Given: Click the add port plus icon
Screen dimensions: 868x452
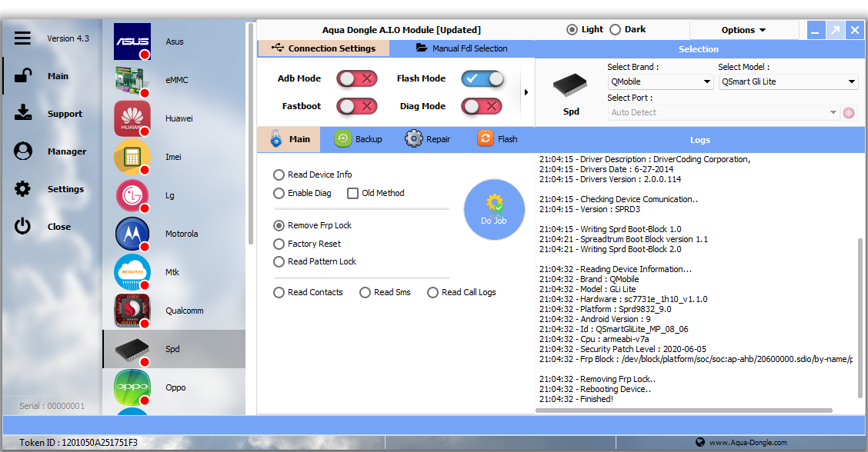Looking at the screenshot, I should (x=849, y=113).
